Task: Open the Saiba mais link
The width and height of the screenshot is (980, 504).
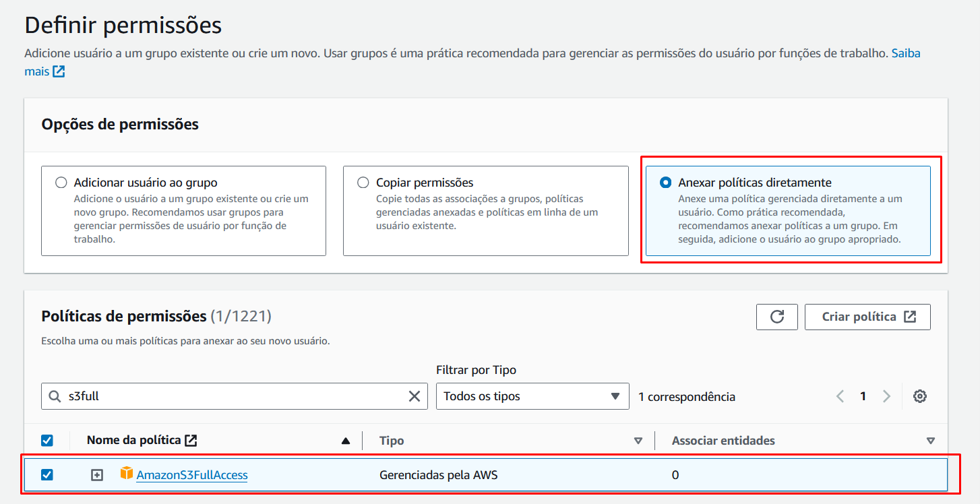Action: coord(906,53)
